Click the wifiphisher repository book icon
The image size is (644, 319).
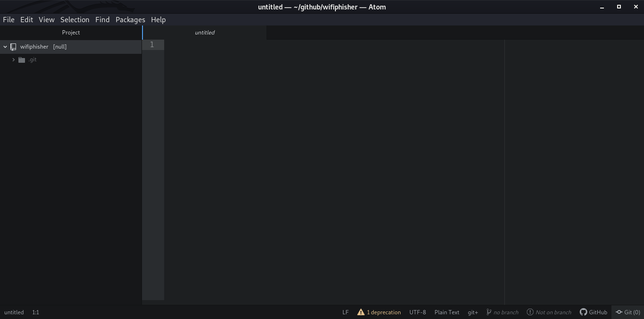click(x=13, y=46)
